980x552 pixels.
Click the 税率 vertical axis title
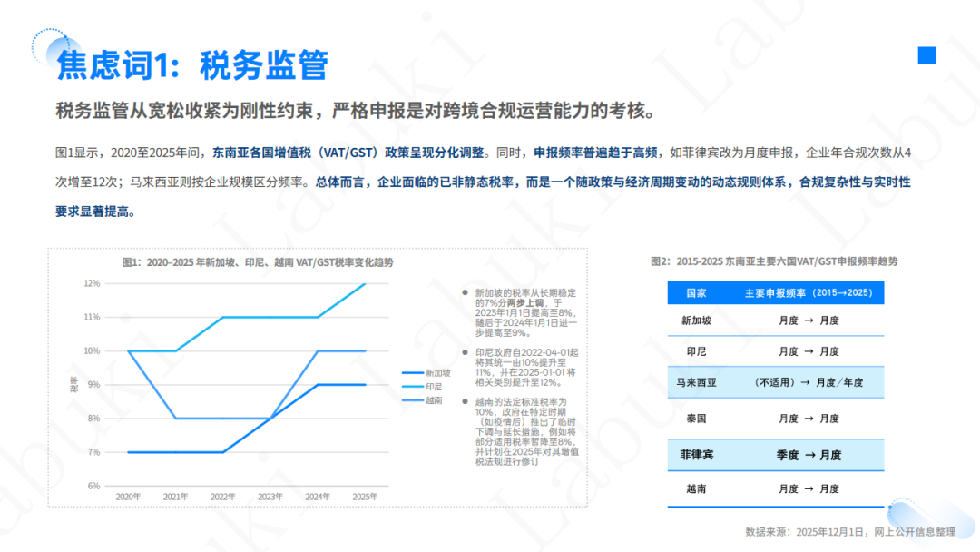(x=74, y=384)
